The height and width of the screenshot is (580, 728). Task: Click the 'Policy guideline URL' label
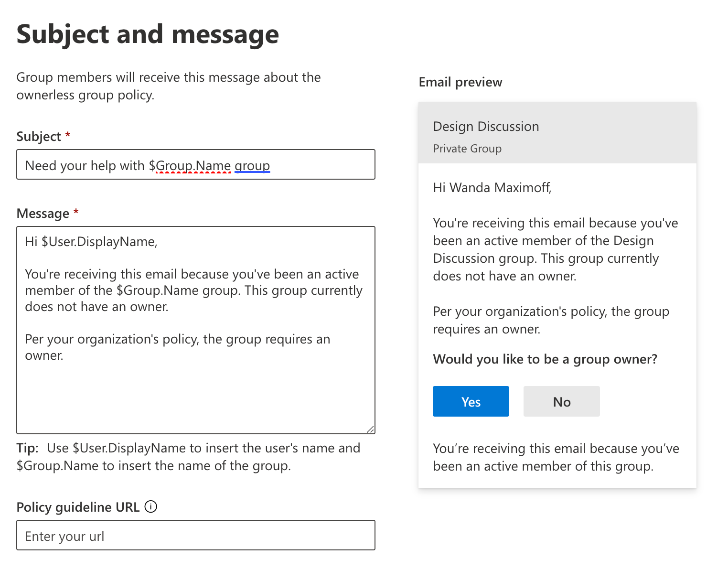click(78, 507)
